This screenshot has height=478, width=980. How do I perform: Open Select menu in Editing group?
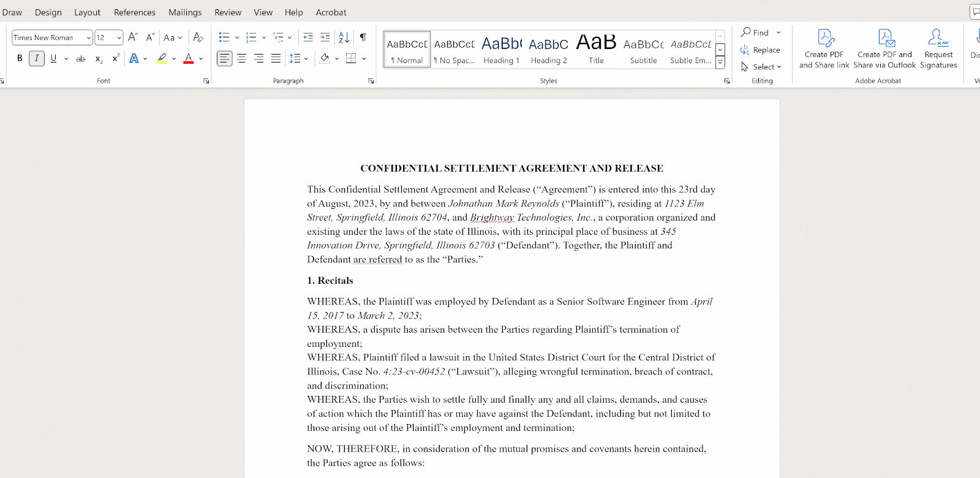click(761, 67)
